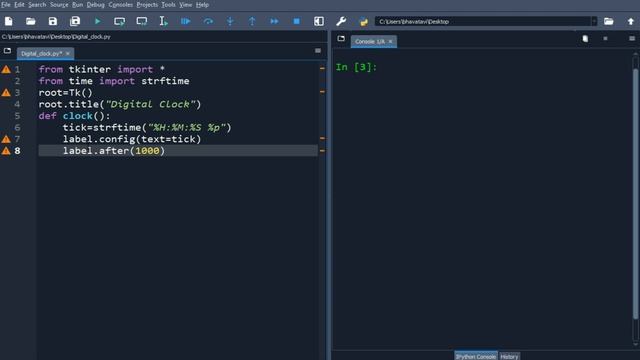Interrupt the kernel in console pane
Viewport: 640px width, 360px height.
pos(605,38)
